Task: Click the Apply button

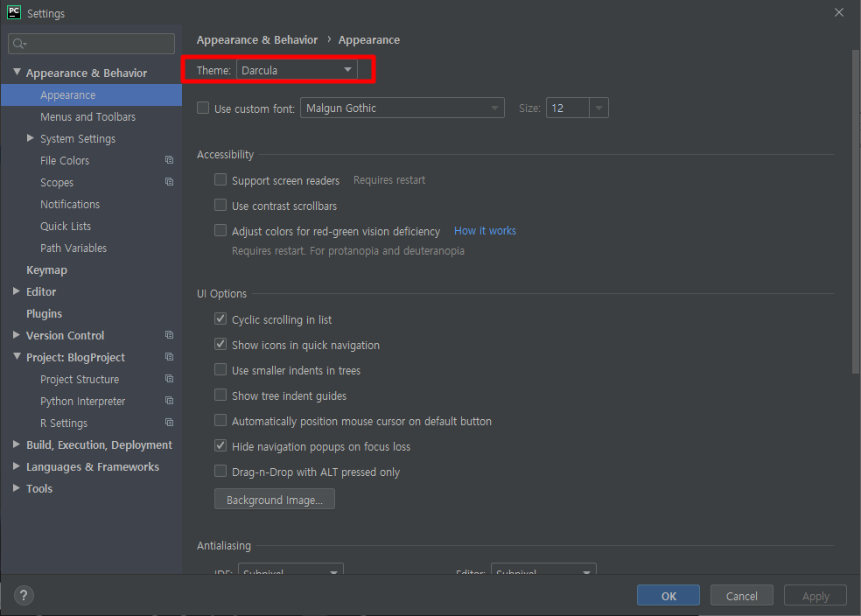Action: pos(815,596)
